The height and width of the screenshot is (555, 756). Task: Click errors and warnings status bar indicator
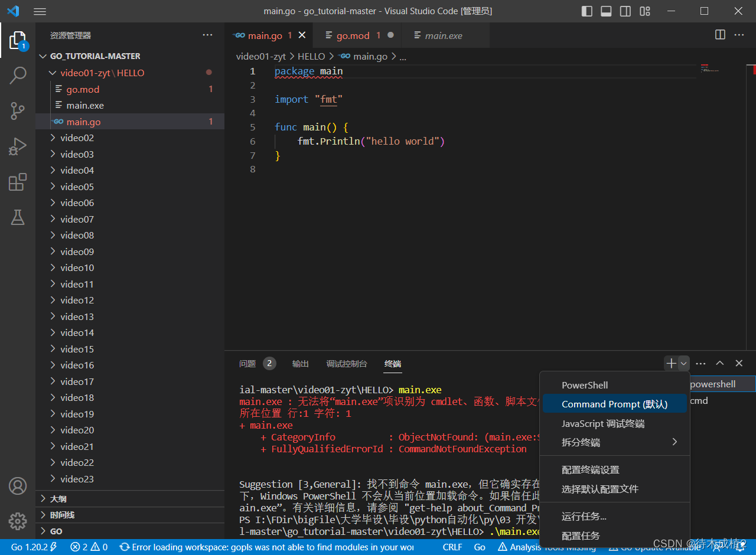pos(89,547)
